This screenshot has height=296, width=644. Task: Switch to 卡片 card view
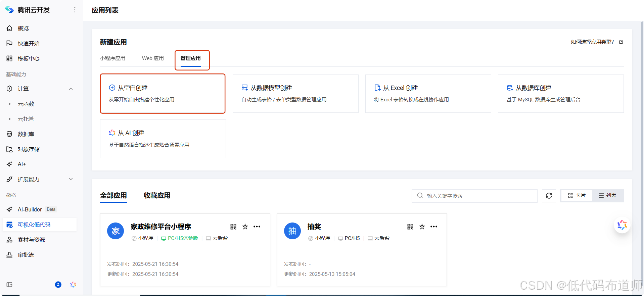tap(577, 195)
